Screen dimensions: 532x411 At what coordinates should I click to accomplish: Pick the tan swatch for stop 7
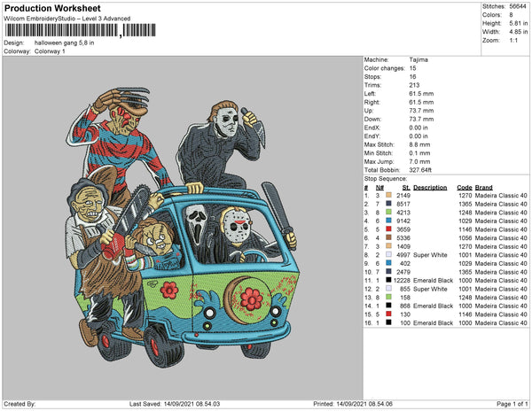pos(388,246)
